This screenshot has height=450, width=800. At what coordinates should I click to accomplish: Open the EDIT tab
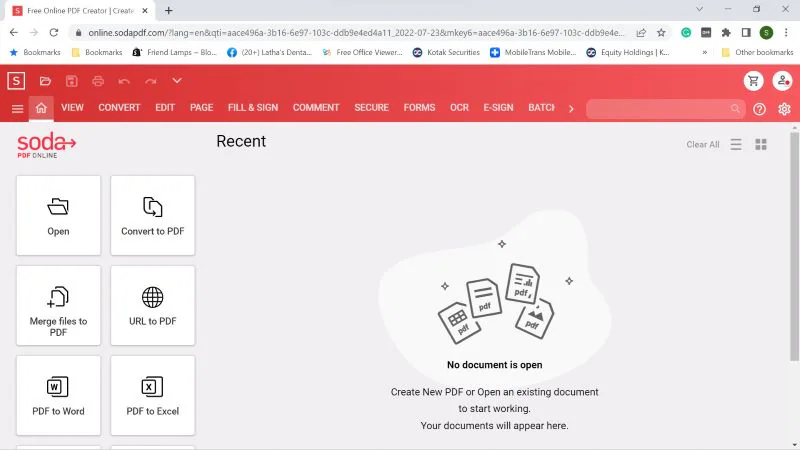(x=165, y=108)
